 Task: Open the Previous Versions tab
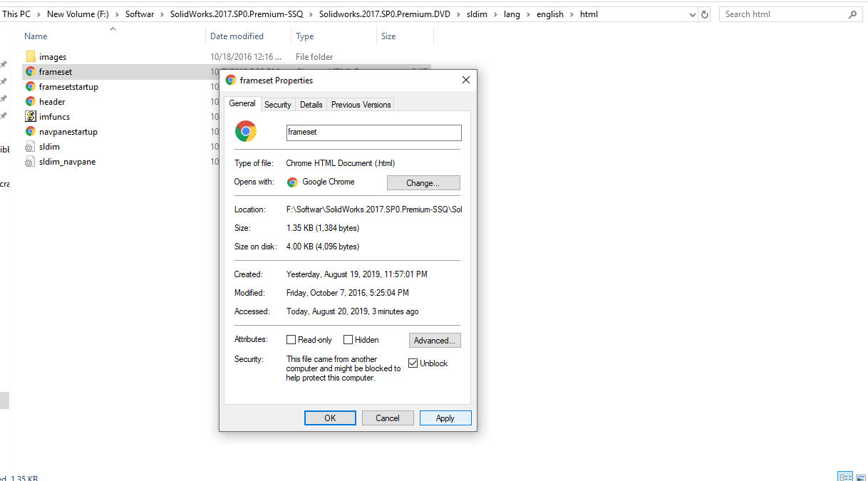coord(361,105)
